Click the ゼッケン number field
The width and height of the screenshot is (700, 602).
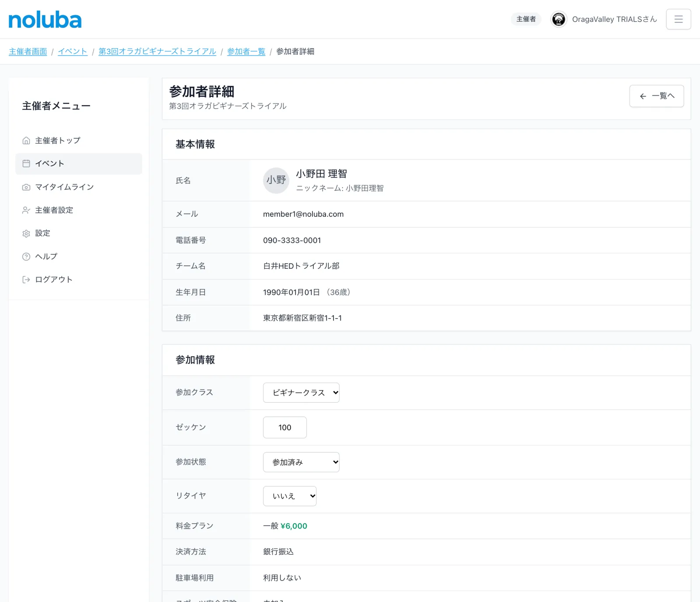tap(285, 427)
